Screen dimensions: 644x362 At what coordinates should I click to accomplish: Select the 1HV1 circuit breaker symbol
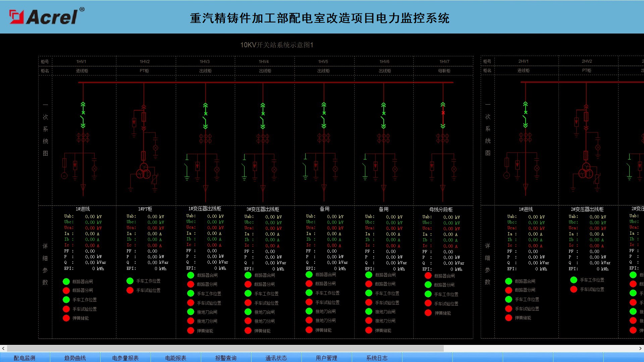tap(83, 115)
